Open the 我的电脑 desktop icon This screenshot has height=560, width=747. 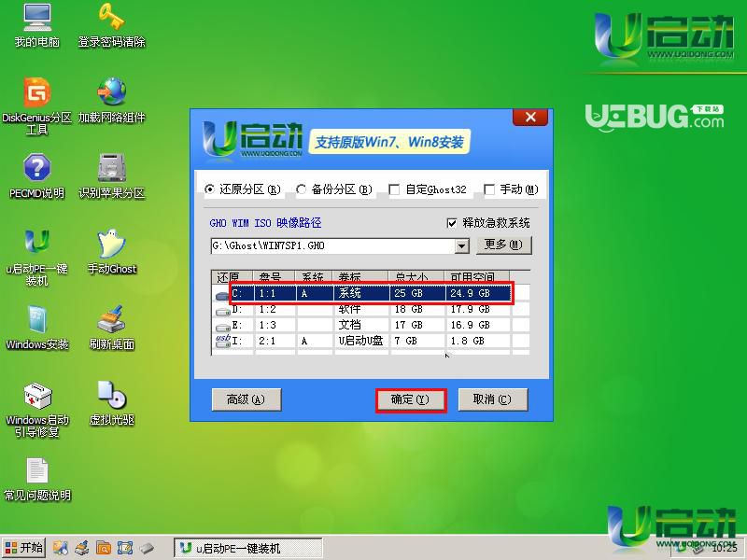37,26
